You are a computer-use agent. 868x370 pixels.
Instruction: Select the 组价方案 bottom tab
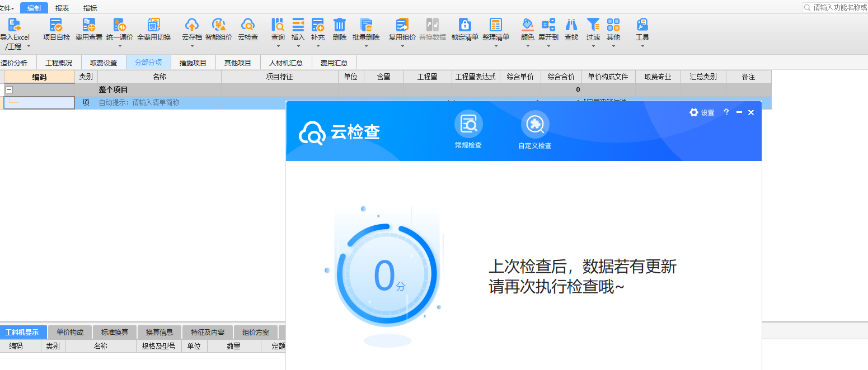[x=256, y=332]
